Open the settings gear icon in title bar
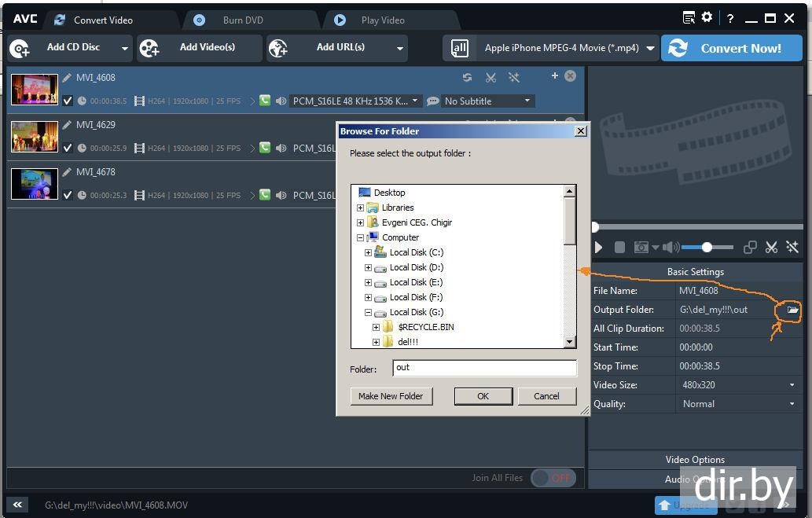The height and width of the screenshot is (518, 812). coord(707,18)
